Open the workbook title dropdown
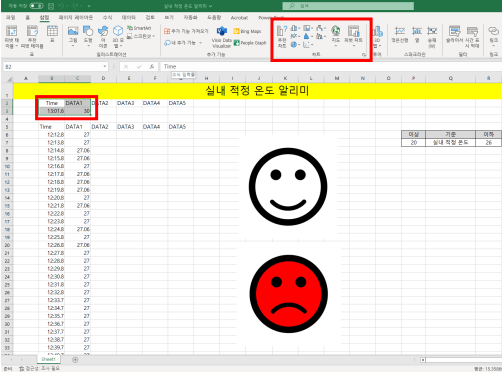The height and width of the screenshot is (378, 502). click(x=210, y=6)
